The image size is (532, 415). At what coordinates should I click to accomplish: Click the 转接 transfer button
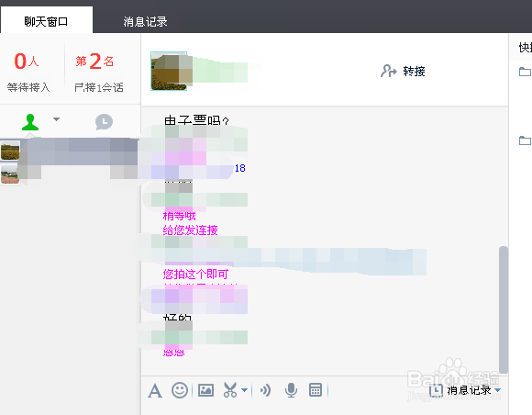[x=403, y=72]
